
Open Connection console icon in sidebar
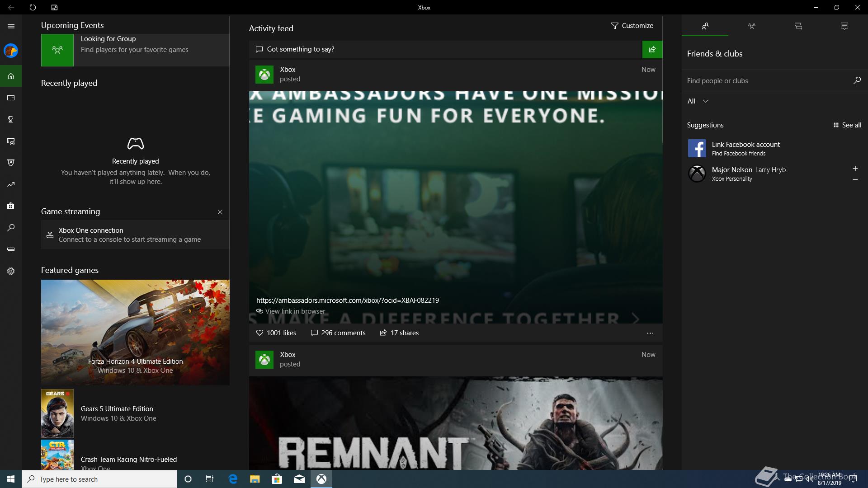[x=11, y=249]
